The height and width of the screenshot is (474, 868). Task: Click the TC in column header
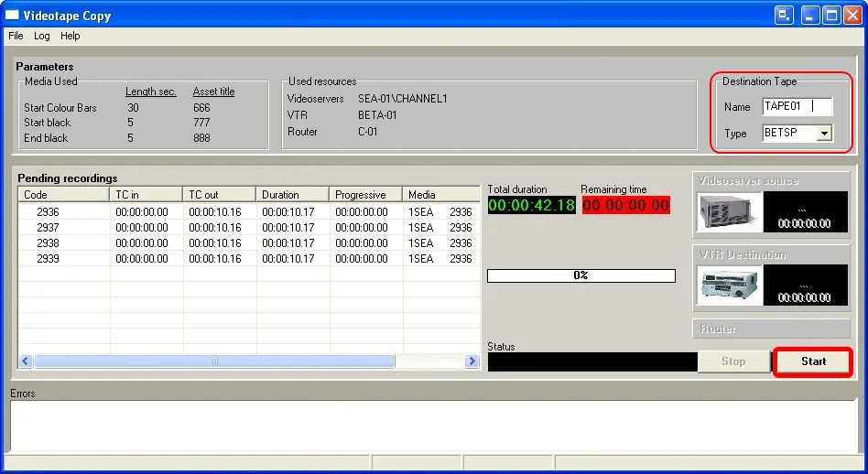tap(146, 195)
